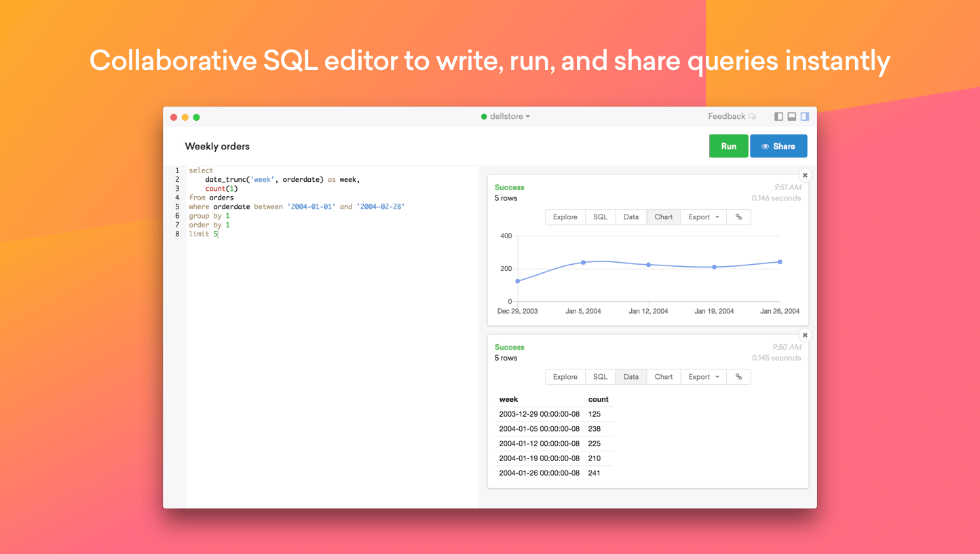The height and width of the screenshot is (554, 980).
Task: Click the Jan 5, 2004 chart data point
Action: tap(583, 262)
